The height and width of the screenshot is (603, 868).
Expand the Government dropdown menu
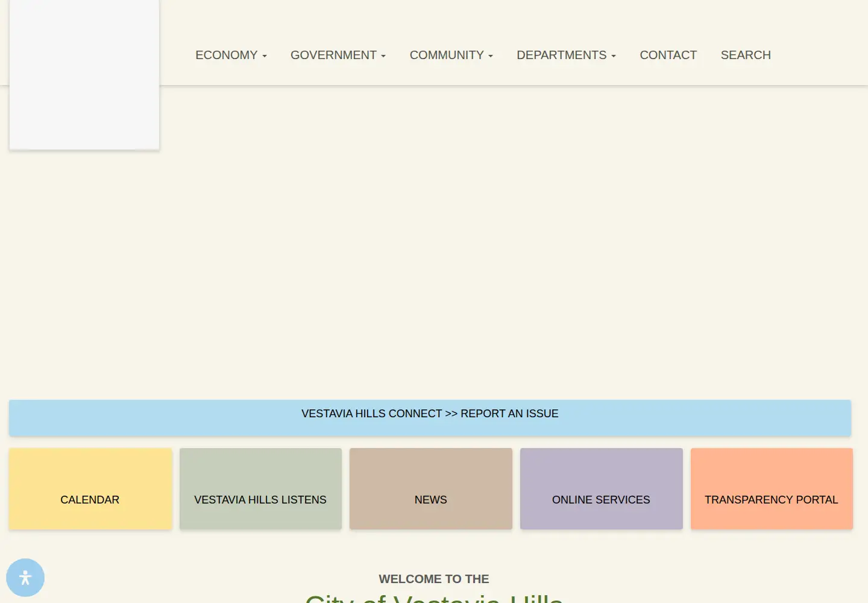pos(338,55)
